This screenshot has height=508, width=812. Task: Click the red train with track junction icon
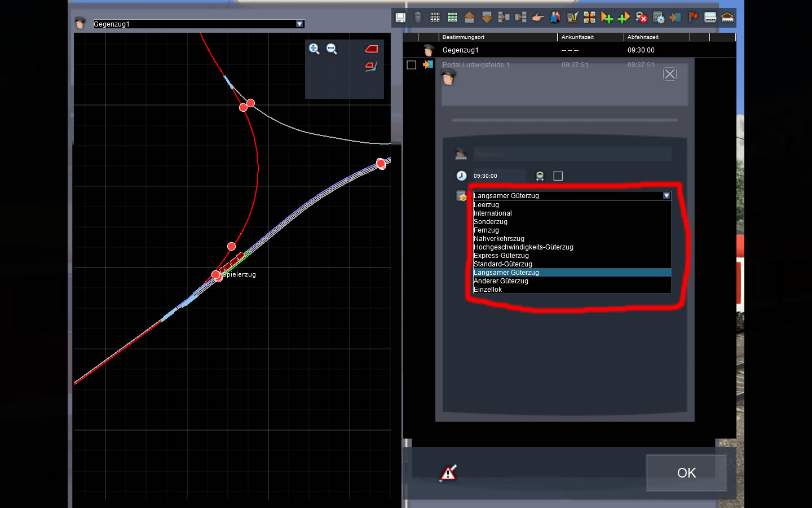[371, 67]
